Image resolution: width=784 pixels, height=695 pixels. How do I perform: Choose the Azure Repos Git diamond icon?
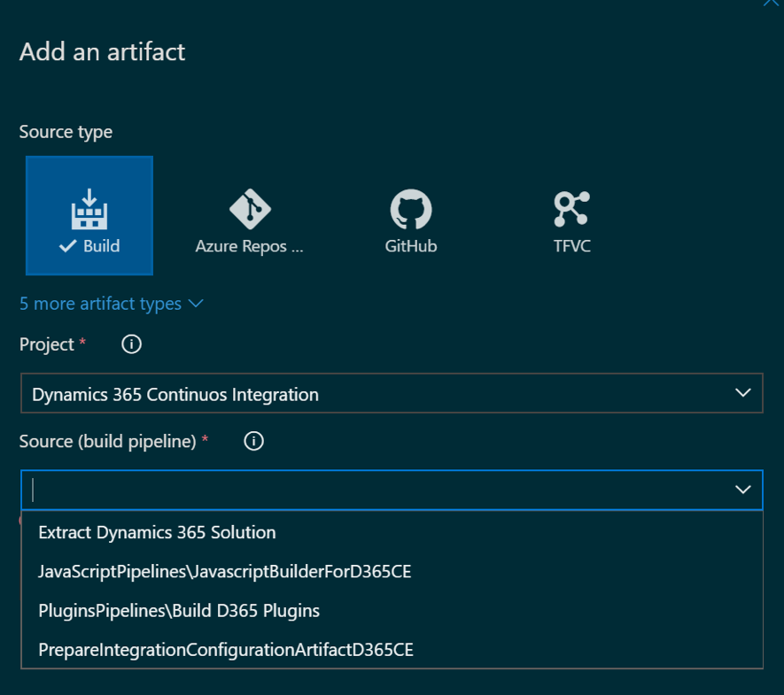(250, 209)
